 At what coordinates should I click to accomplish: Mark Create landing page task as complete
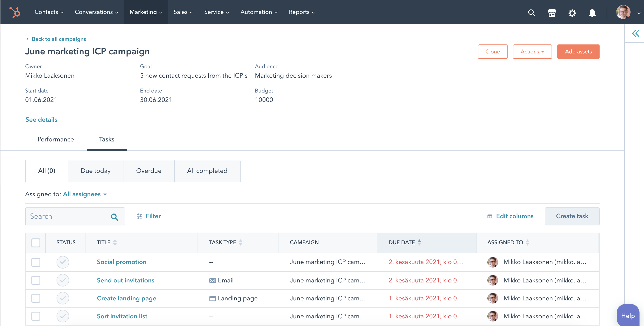[63, 298]
